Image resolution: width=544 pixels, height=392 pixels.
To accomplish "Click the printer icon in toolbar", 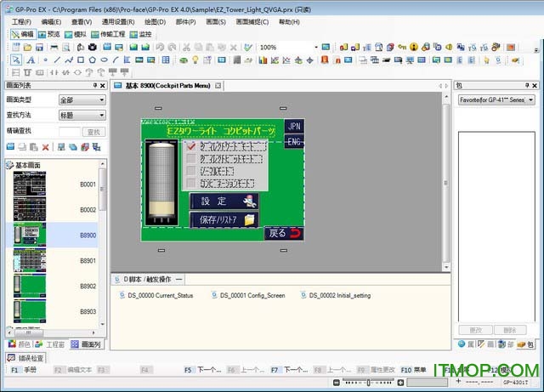I will pyautogui.click(x=54, y=48).
